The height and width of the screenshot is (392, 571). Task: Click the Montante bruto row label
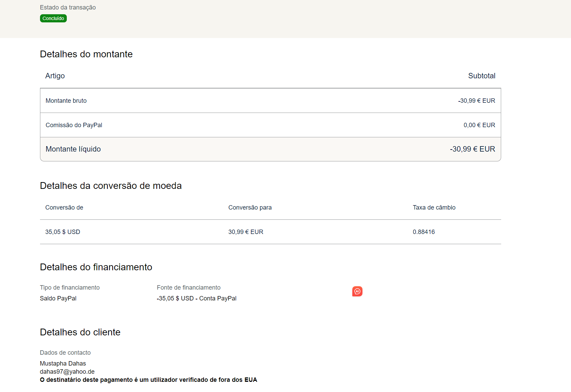[66, 101]
